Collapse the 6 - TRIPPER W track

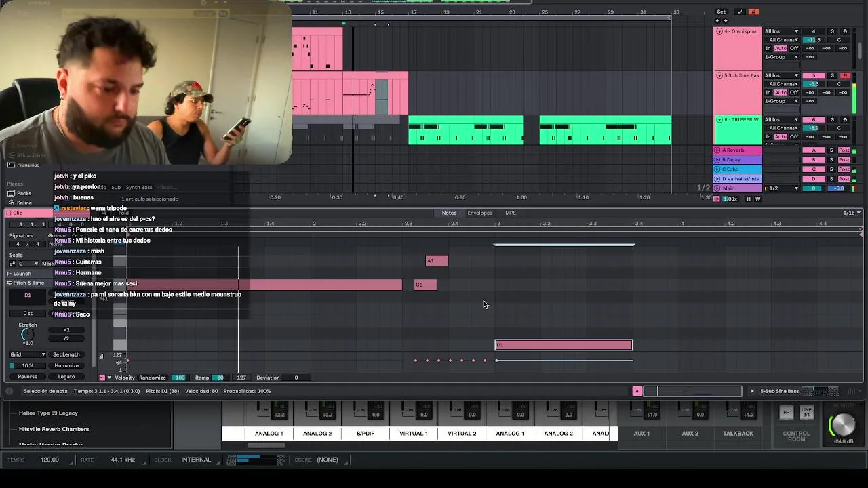click(x=719, y=119)
